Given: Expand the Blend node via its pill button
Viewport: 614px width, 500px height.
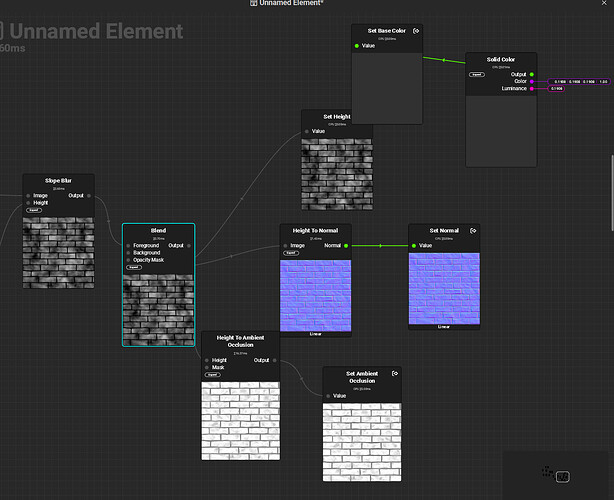Looking at the screenshot, I should point(133,267).
